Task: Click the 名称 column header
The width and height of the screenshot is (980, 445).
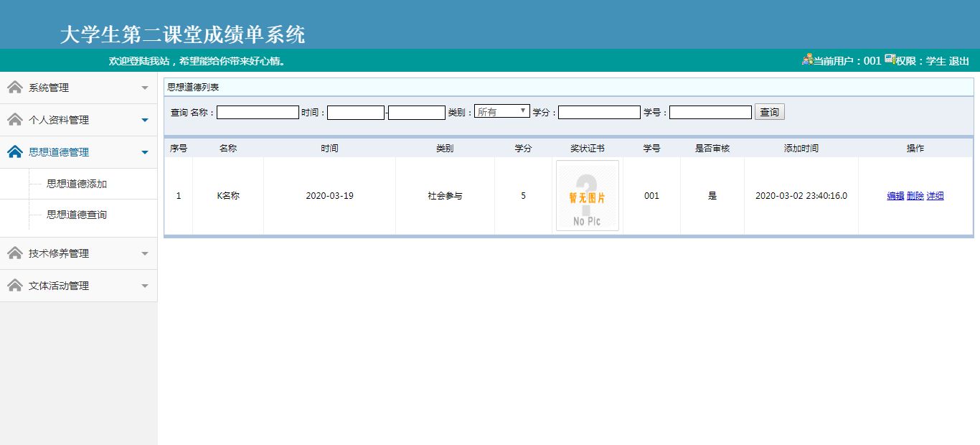Action: point(228,149)
